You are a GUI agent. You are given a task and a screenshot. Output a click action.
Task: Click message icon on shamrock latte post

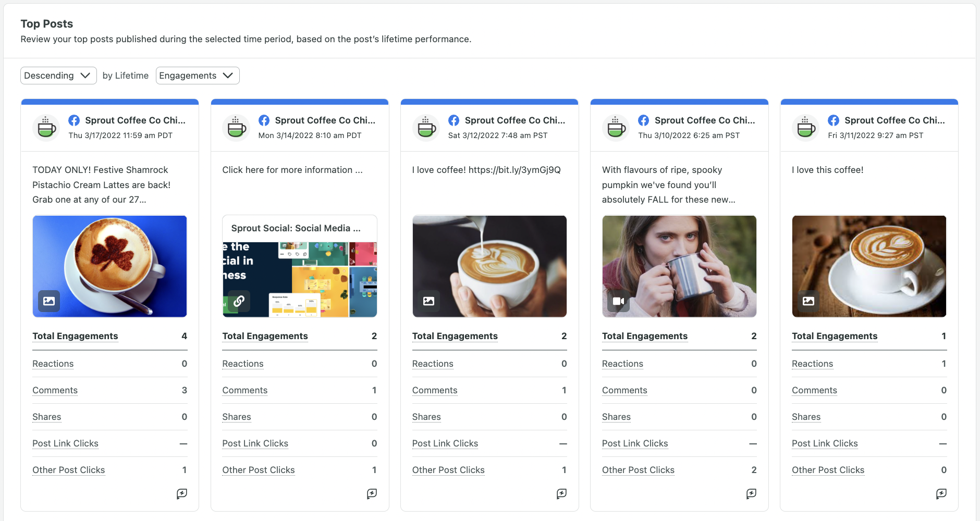[182, 493]
